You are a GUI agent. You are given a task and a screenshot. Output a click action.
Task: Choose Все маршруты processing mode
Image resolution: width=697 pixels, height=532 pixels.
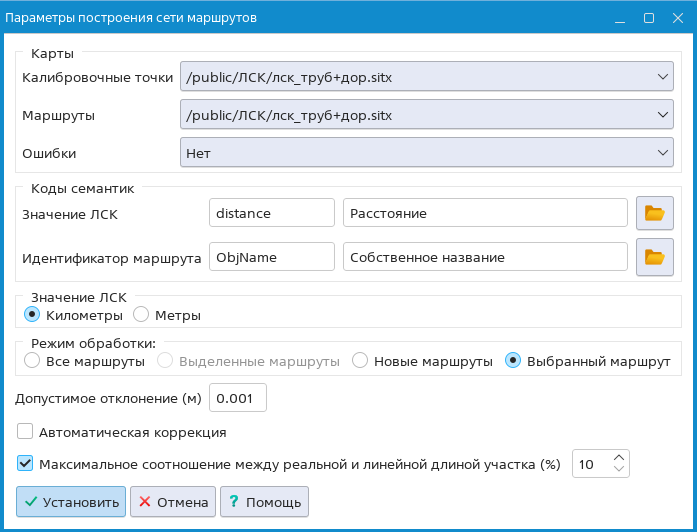point(32,360)
